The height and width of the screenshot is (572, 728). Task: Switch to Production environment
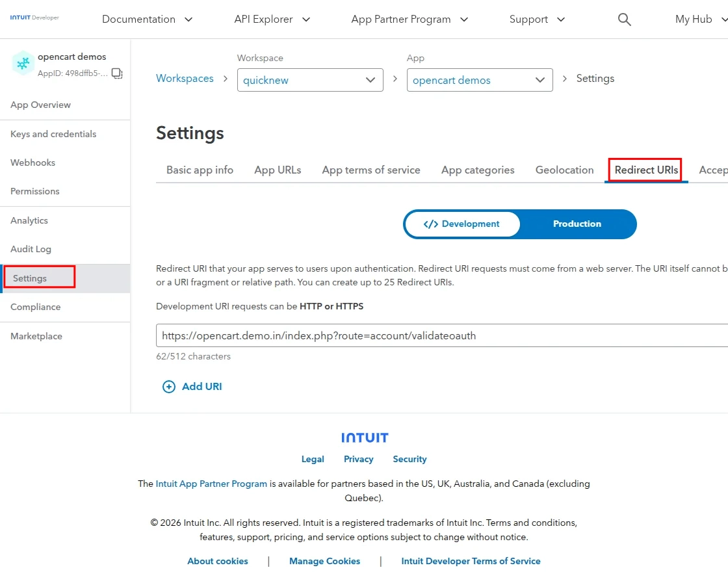577,224
